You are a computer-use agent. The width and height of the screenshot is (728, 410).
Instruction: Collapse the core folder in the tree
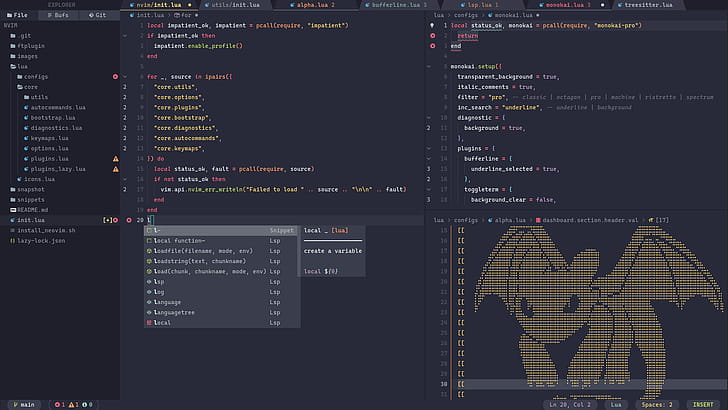click(x=30, y=87)
